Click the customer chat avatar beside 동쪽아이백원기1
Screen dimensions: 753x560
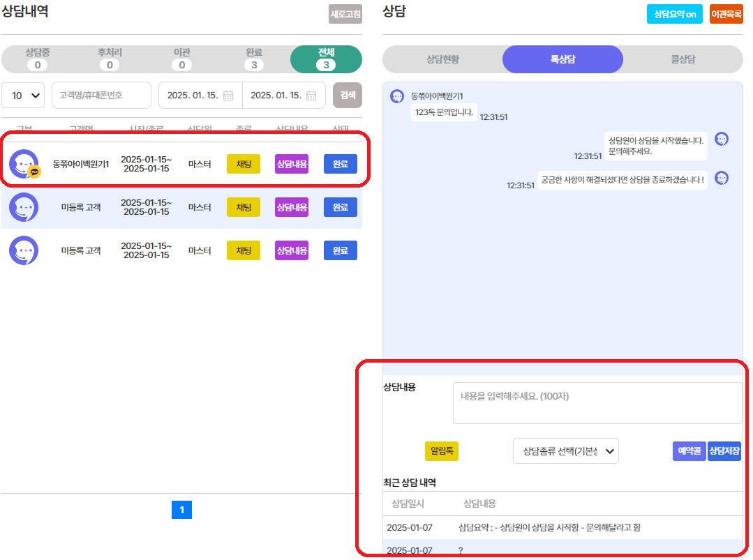click(x=396, y=96)
